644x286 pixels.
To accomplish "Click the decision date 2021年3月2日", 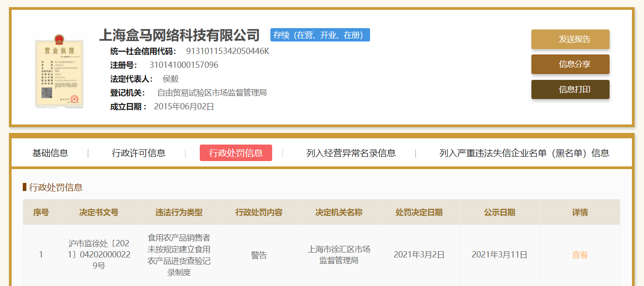I will [419, 255].
